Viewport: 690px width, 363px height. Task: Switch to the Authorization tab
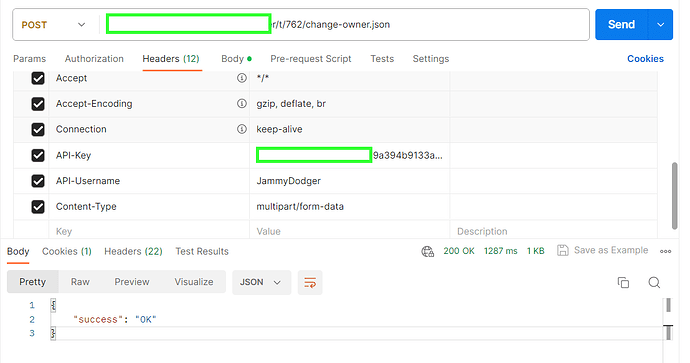94,59
